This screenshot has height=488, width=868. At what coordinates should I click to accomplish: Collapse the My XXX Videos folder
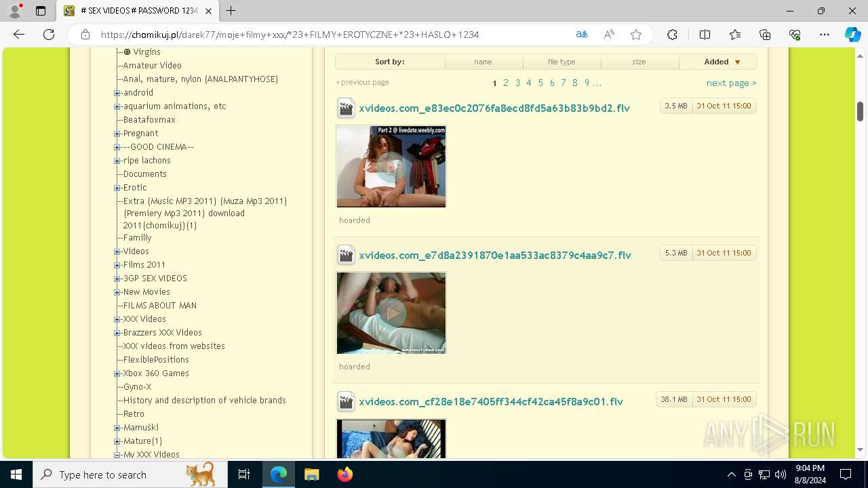point(117,455)
